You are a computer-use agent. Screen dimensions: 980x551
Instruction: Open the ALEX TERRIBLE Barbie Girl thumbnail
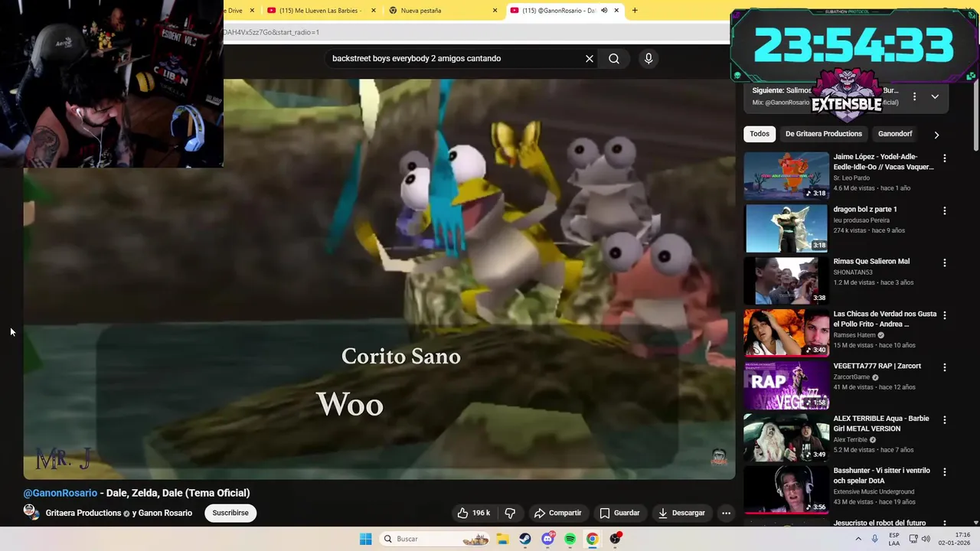[x=786, y=437]
